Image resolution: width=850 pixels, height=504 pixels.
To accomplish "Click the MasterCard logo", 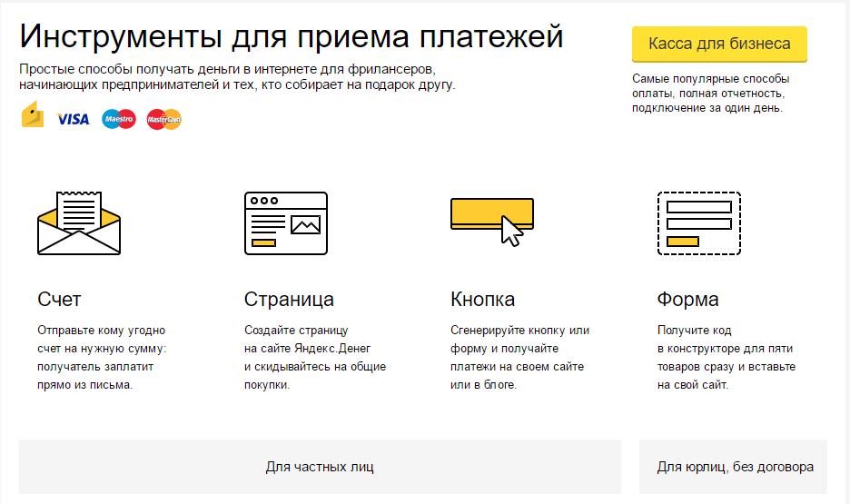I will coord(164,119).
